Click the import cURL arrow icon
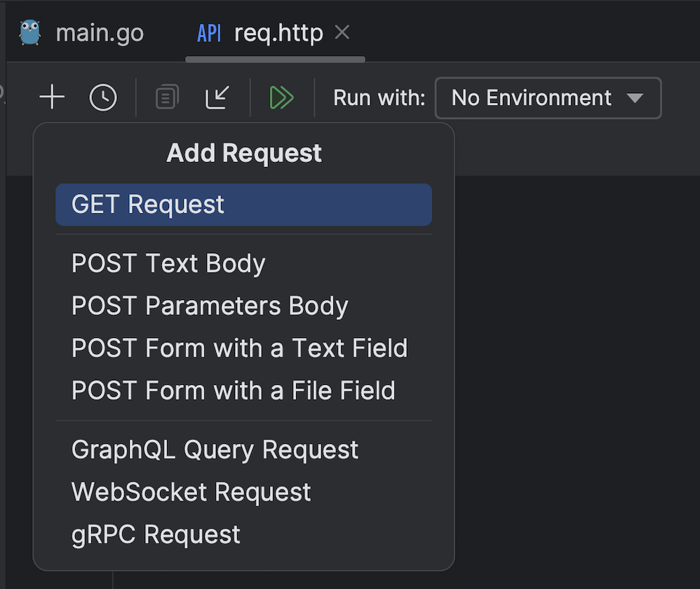700x589 pixels. click(218, 97)
